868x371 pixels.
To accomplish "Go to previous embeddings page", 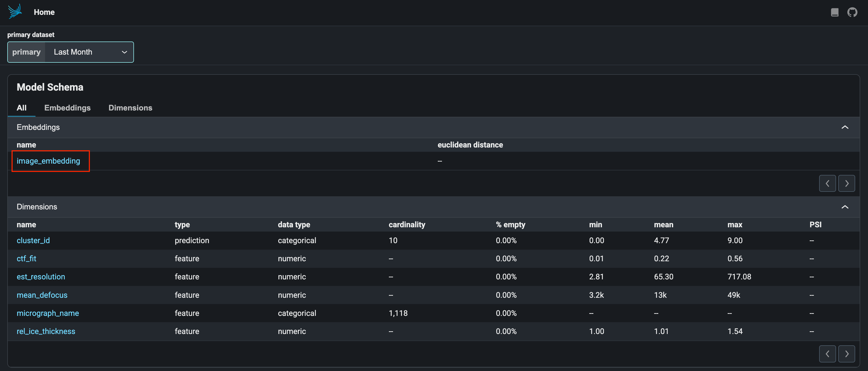I will pos(827,183).
